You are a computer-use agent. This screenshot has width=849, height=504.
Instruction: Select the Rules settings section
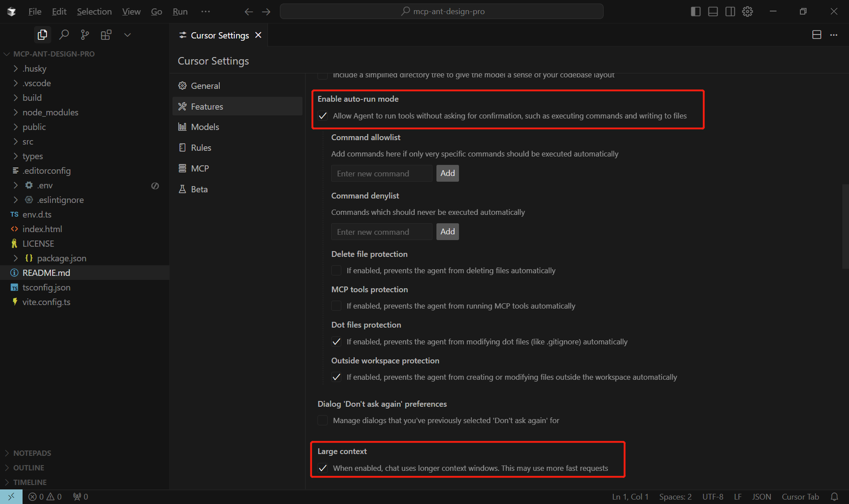click(x=237, y=148)
